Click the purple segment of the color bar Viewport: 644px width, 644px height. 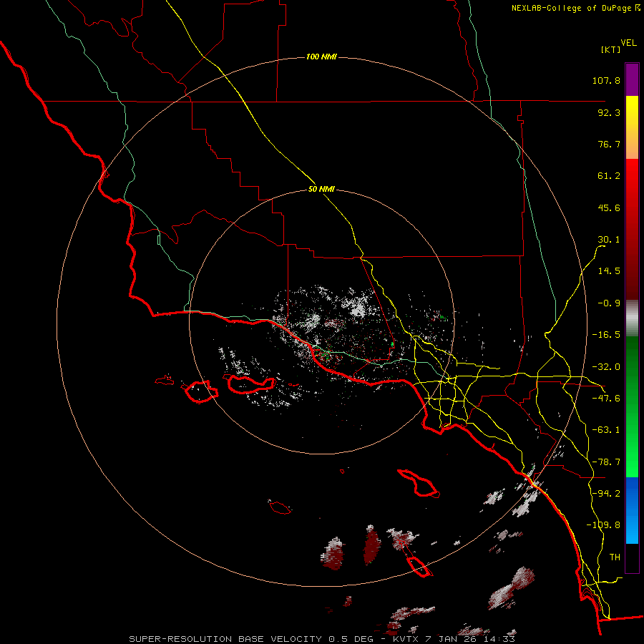(x=632, y=79)
